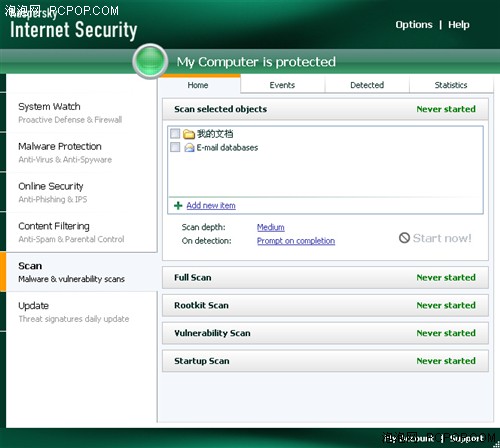Image resolution: width=500 pixels, height=448 pixels.
Task: Expand the Startup Scan section
Action: pos(325,361)
